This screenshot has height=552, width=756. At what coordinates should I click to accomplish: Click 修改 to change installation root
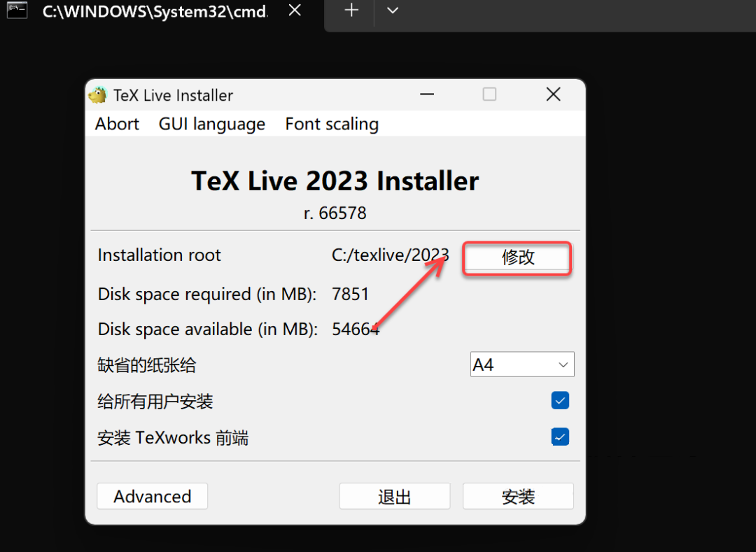click(x=517, y=257)
